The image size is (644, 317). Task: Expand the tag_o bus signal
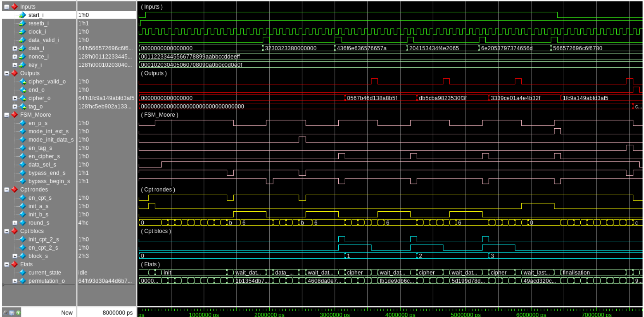pyautogui.click(x=15, y=106)
